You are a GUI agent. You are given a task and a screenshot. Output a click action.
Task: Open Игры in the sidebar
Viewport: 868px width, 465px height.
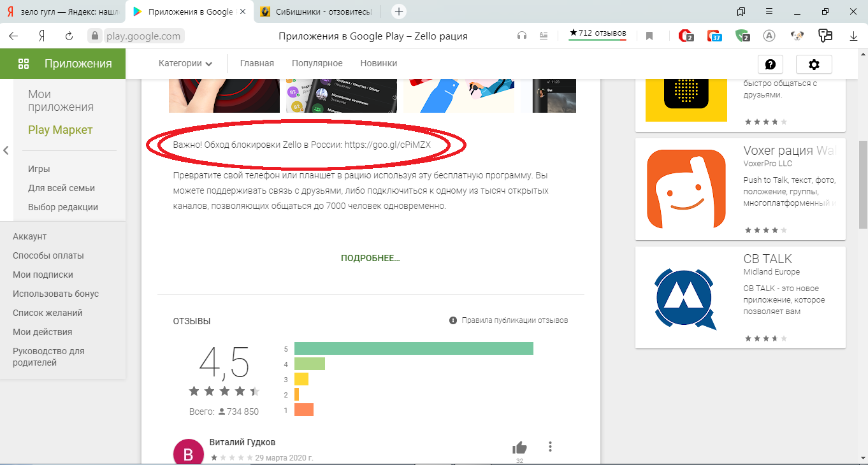[39, 169]
